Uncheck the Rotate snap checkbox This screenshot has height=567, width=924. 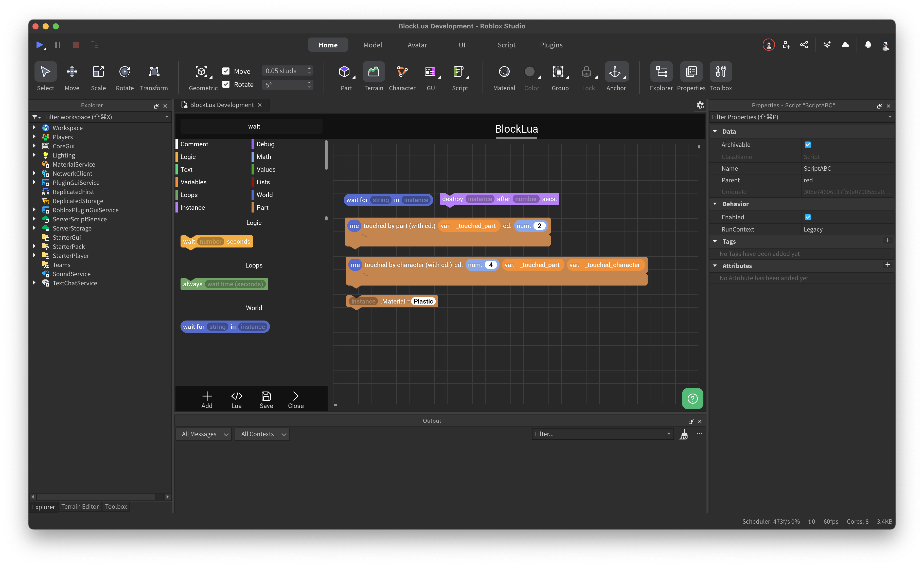point(226,84)
